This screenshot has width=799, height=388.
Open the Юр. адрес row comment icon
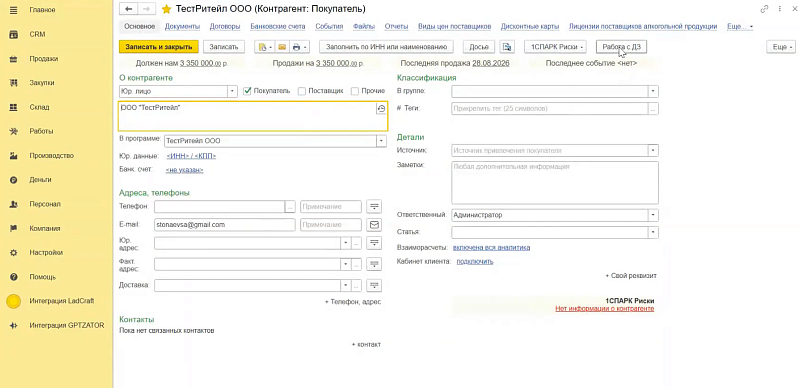pyautogui.click(x=375, y=243)
